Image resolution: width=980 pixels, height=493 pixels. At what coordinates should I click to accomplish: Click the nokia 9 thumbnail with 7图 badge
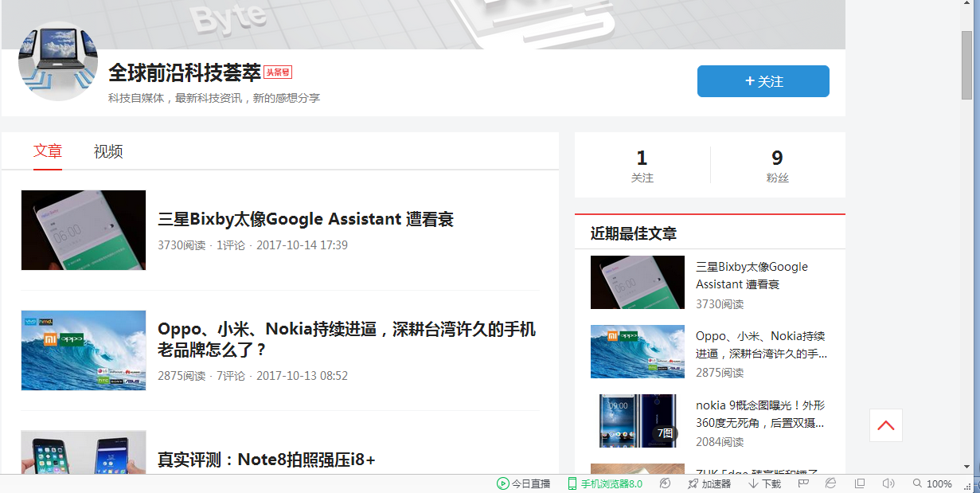pos(638,421)
